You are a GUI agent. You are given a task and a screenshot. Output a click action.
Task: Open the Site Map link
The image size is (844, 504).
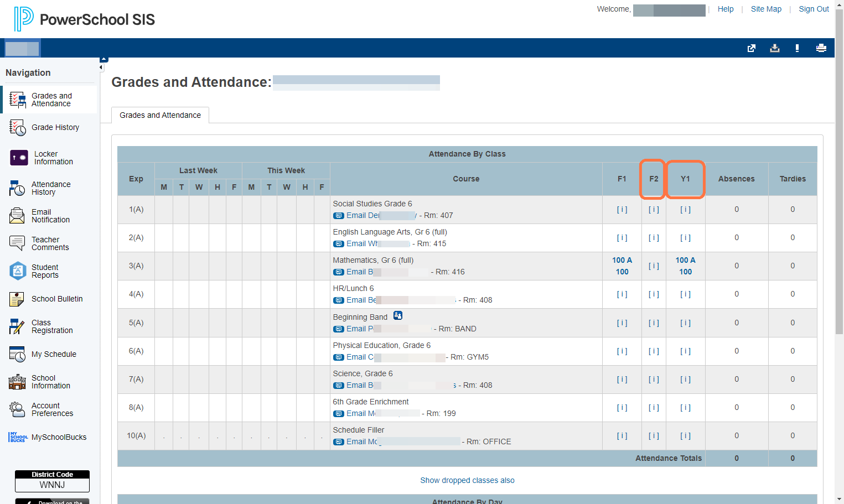tap(766, 9)
